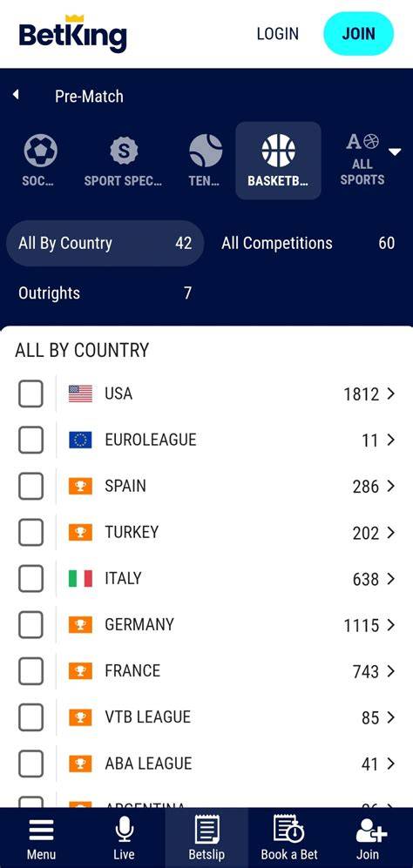Screen dimensions: 413x868
Task: Choose the Tennis ball icon
Action: [x=206, y=151]
